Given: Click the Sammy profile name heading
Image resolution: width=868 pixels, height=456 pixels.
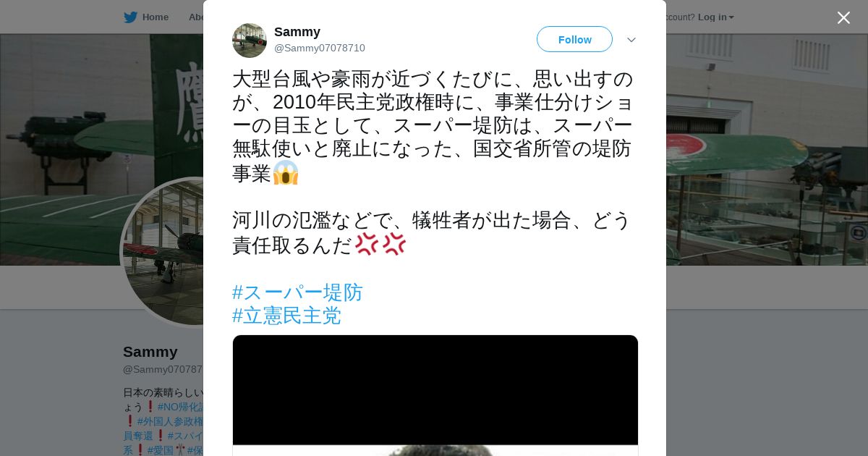Looking at the screenshot, I should (x=150, y=352).
